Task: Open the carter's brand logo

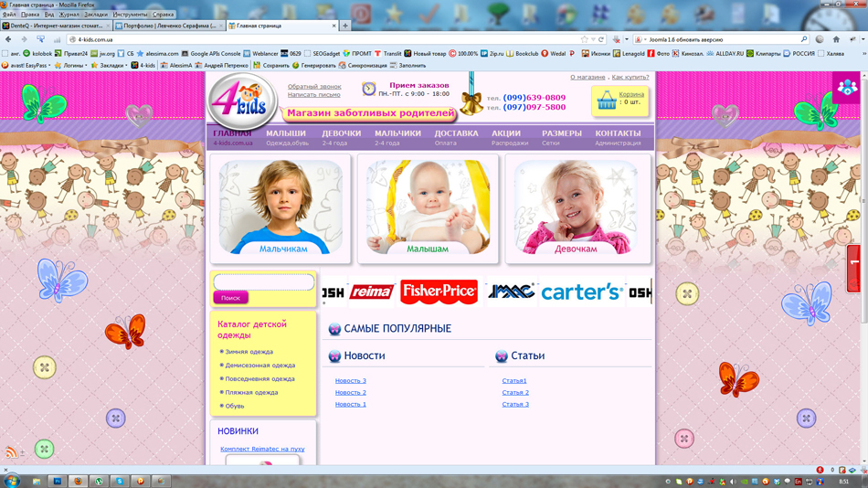Action: (x=581, y=292)
